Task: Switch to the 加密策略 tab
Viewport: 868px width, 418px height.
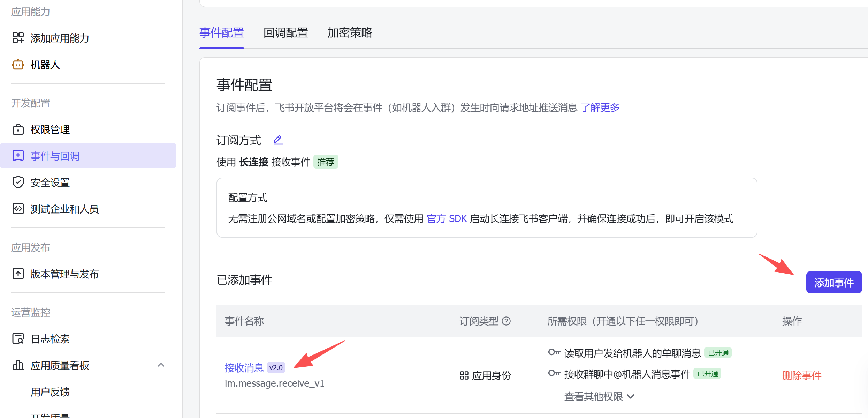Action: click(350, 32)
